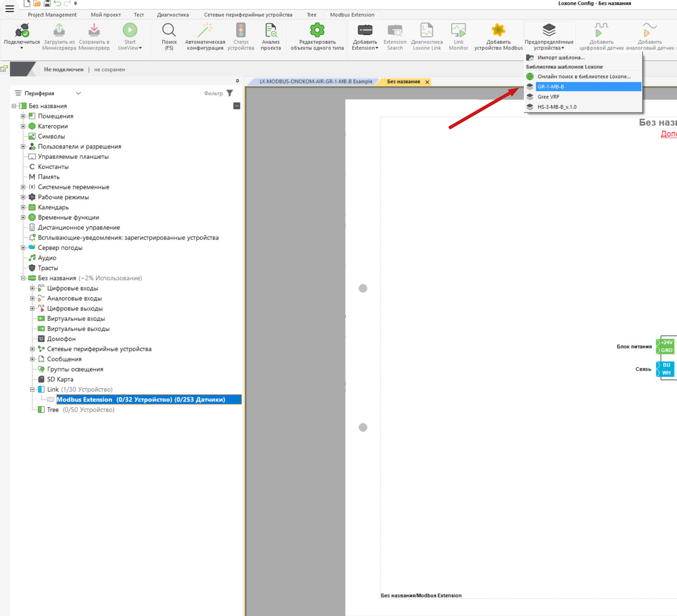
Task: Collapse all tree nodes with minus button
Action: [x=236, y=106]
